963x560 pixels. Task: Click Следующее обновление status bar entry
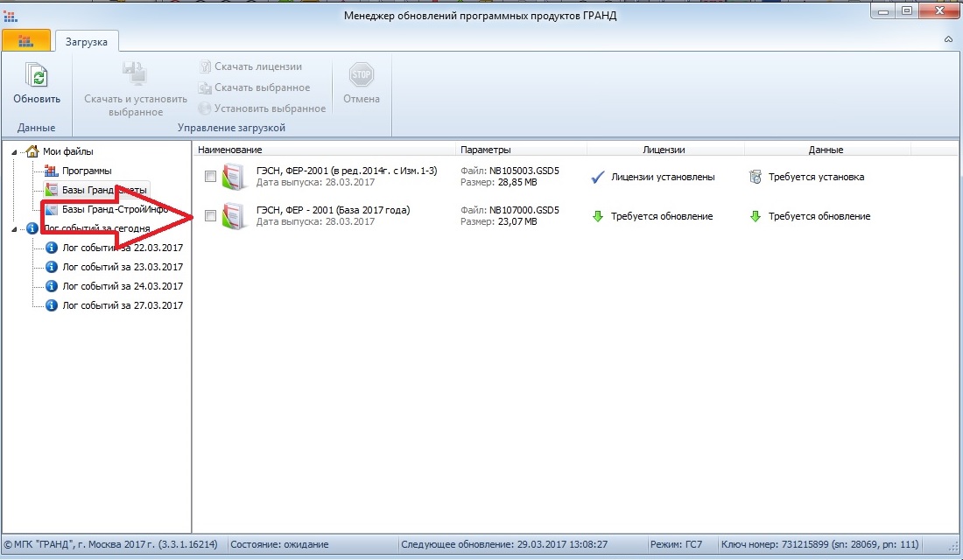coord(503,544)
